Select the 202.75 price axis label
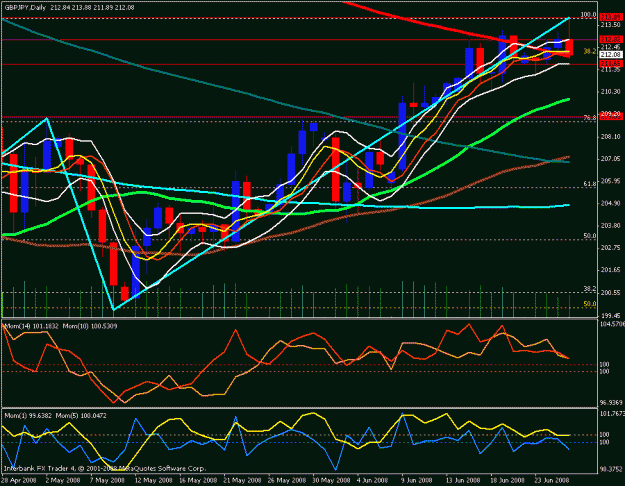 (x=610, y=248)
